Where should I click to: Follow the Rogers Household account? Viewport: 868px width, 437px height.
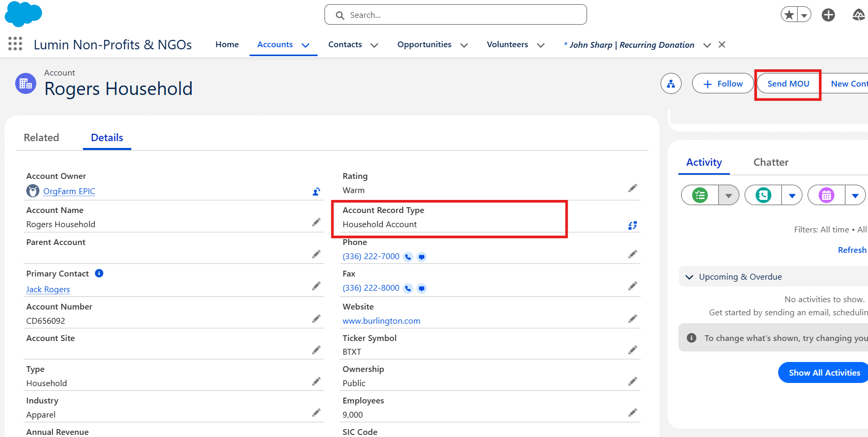(x=723, y=83)
